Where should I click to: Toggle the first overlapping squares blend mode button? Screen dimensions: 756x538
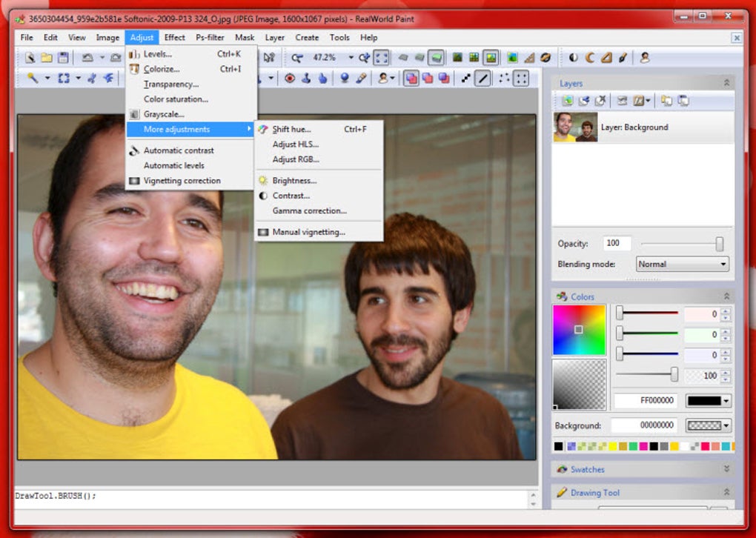(411, 78)
